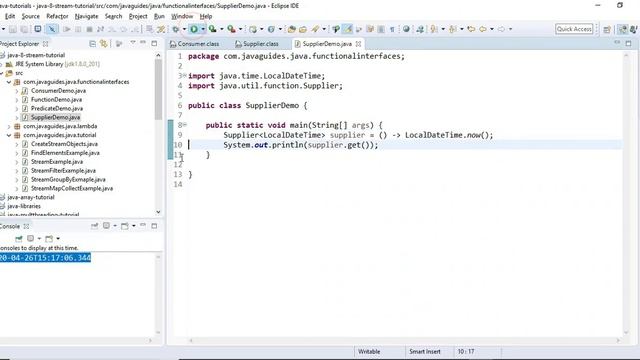Click the Forward navigation arrow icon
The height and width of the screenshot is (360, 640).
click(501, 29)
